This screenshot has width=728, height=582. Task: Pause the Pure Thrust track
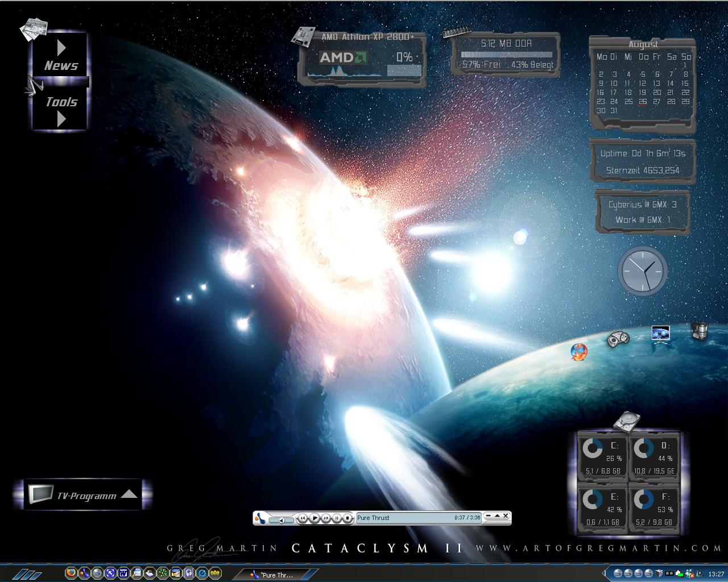point(337,518)
